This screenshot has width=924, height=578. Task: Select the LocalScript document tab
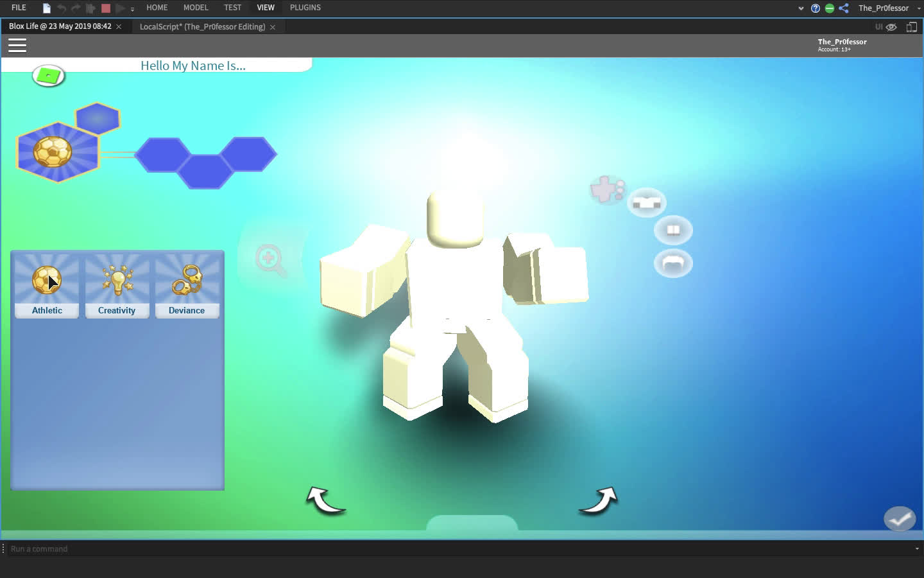pos(203,27)
